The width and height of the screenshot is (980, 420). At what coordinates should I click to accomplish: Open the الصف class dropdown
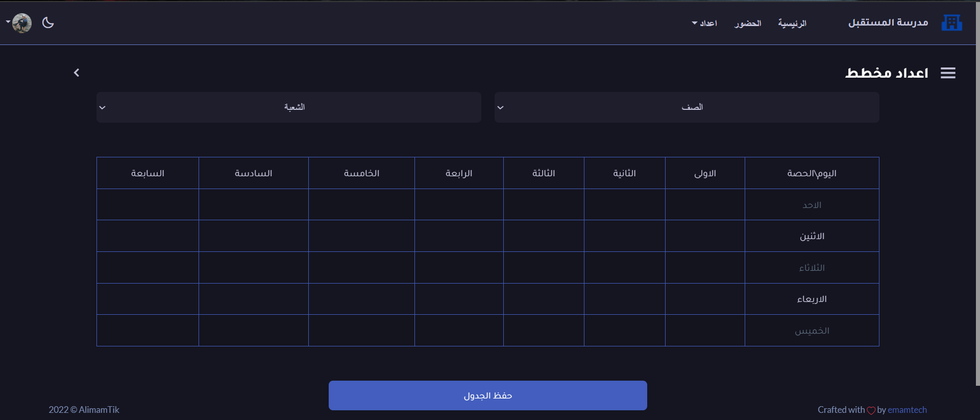687,107
